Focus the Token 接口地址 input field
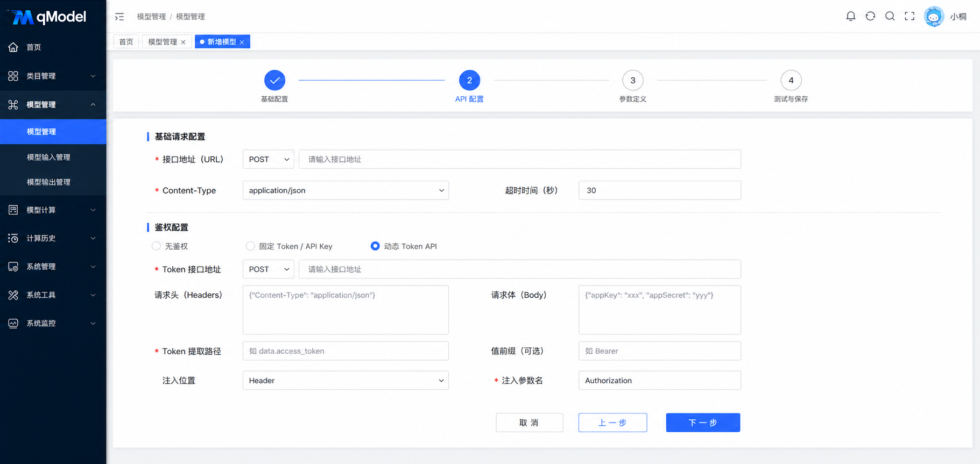The height and width of the screenshot is (464, 980). coord(520,269)
